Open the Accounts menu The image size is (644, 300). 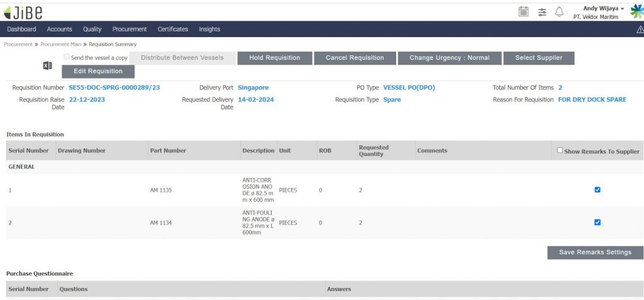[60, 29]
